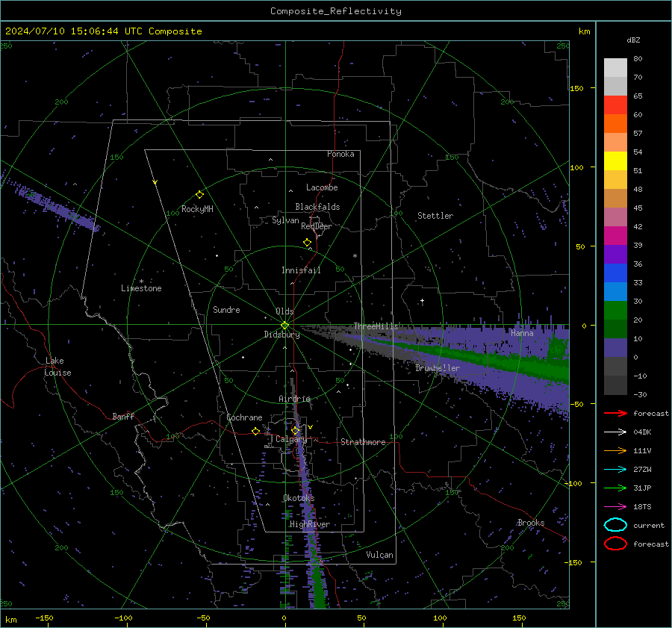Click the green 31JP arrow icon
The width and height of the screenshot is (672, 628).
615,488
